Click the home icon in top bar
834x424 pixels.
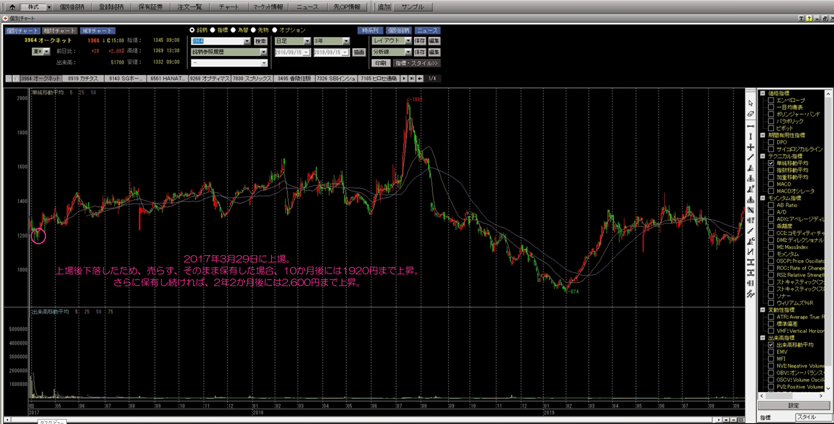[9, 6]
